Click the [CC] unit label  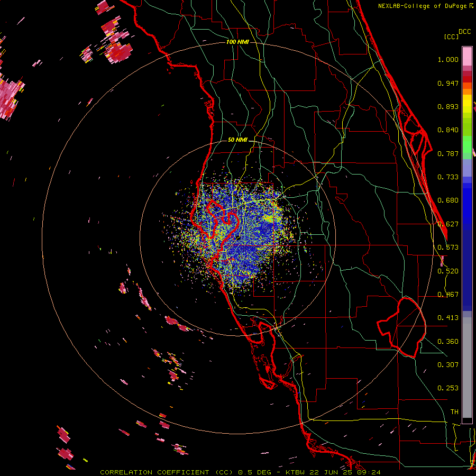[451, 36]
